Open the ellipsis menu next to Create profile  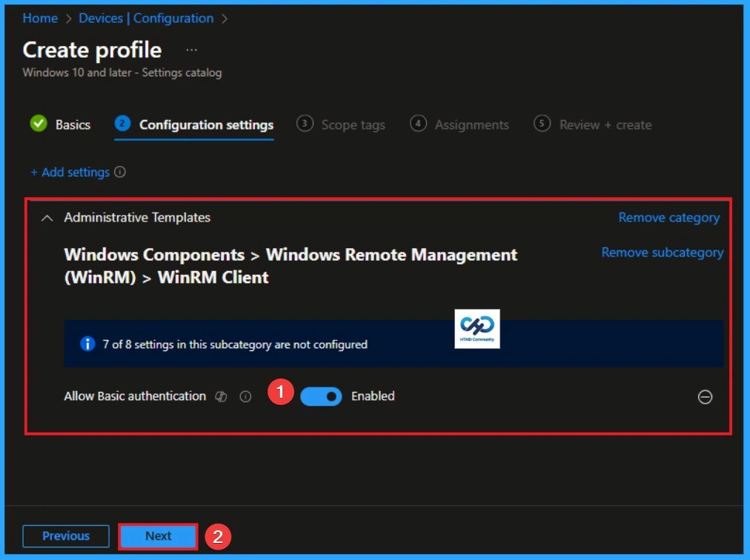191,49
